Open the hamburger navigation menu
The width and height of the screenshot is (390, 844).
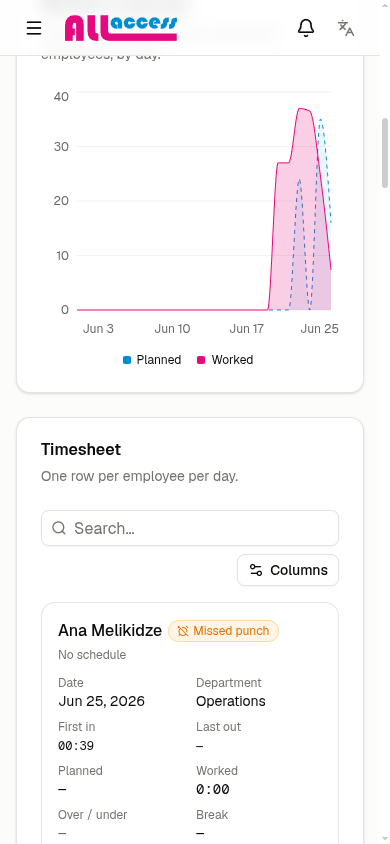(x=34, y=28)
